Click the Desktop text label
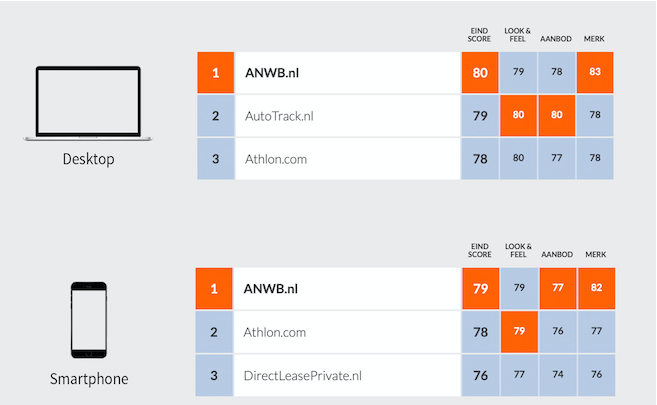 coord(88,159)
